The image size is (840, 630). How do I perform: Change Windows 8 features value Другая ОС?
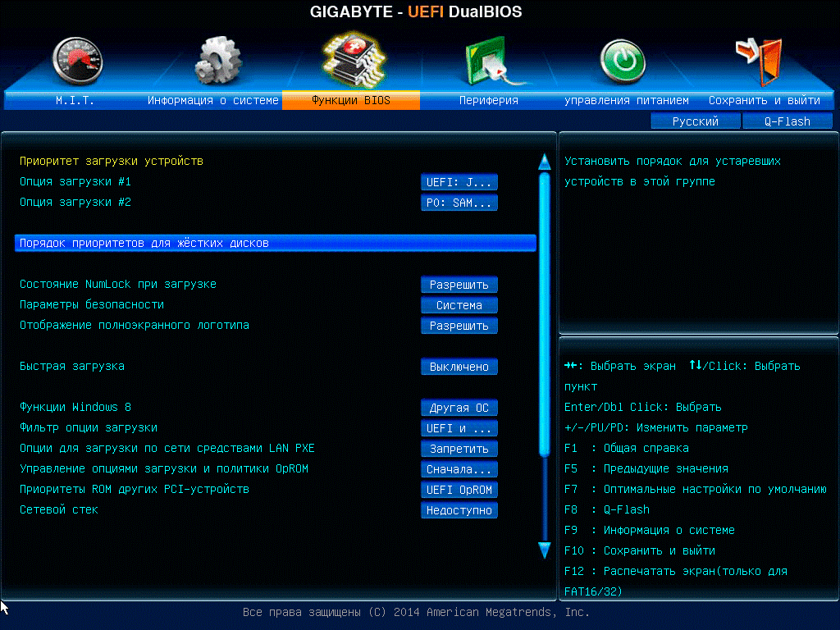459,408
